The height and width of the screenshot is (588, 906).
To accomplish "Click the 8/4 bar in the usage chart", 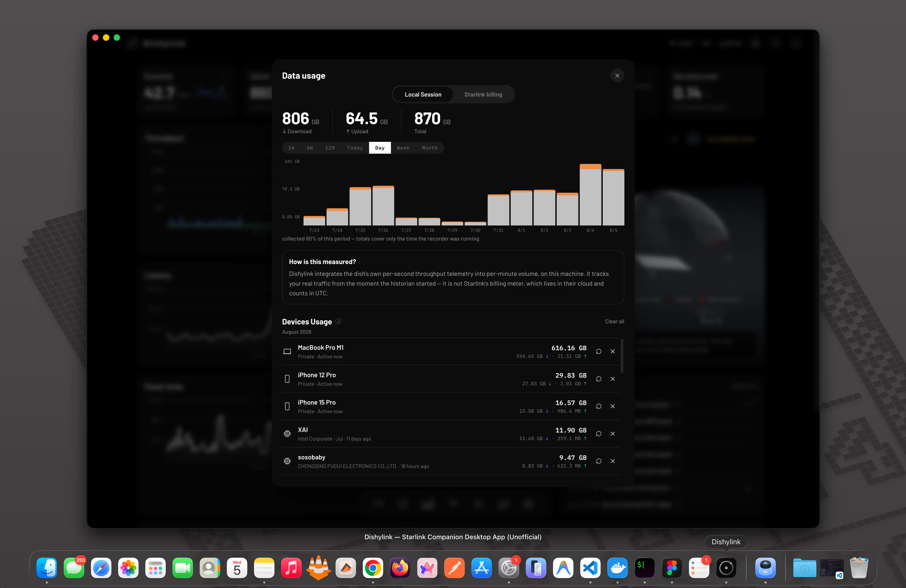I will 590,195.
